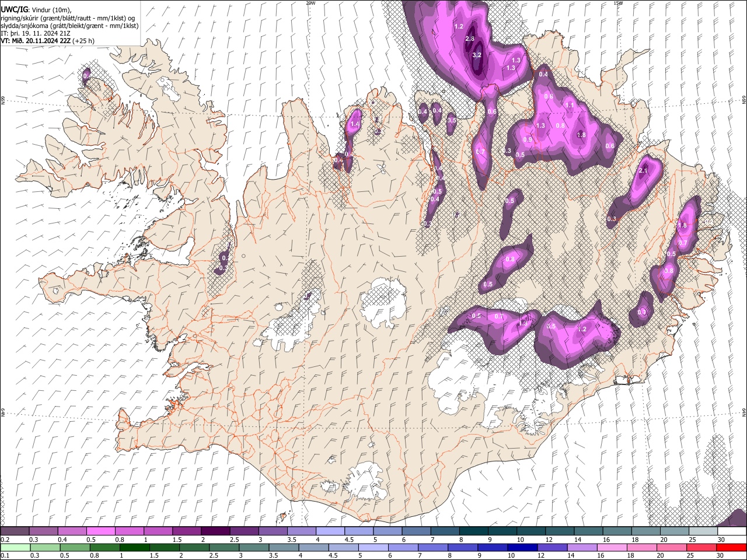747x560 pixels.
Task: Click the 1.1 value label in the northeast
Action: (x=570, y=105)
